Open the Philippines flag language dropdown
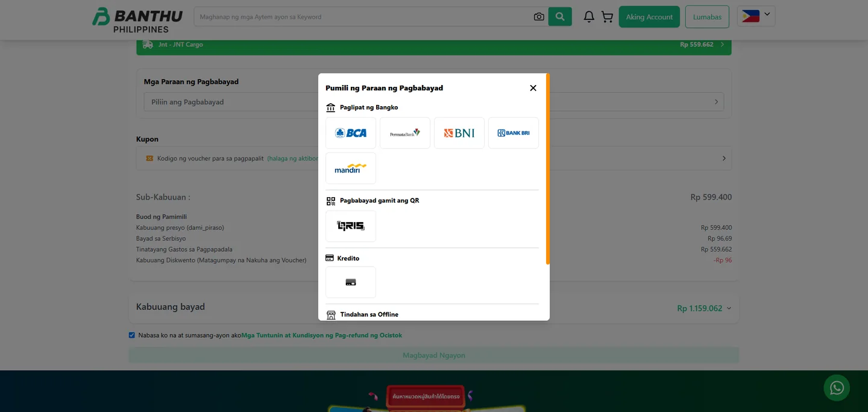The image size is (868, 412). (x=756, y=16)
